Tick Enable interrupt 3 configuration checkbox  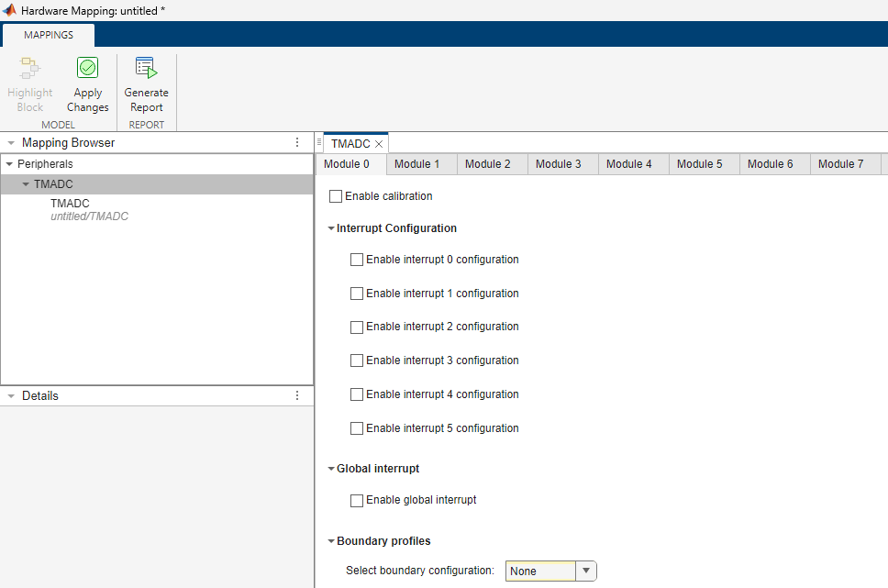(357, 361)
